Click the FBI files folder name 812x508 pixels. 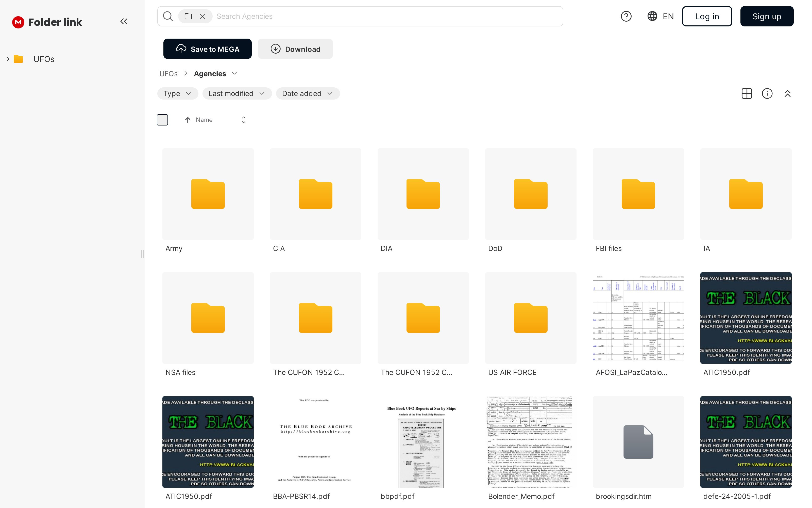[609, 248]
